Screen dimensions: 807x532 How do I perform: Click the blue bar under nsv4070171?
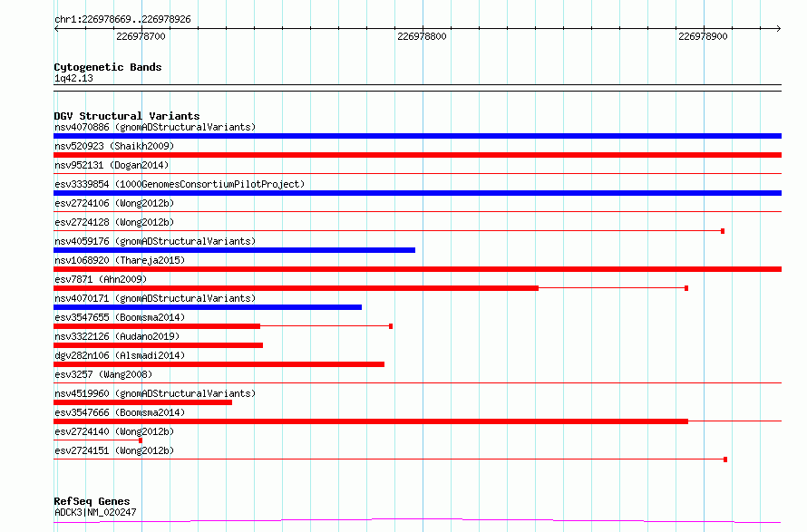[208, 307]
